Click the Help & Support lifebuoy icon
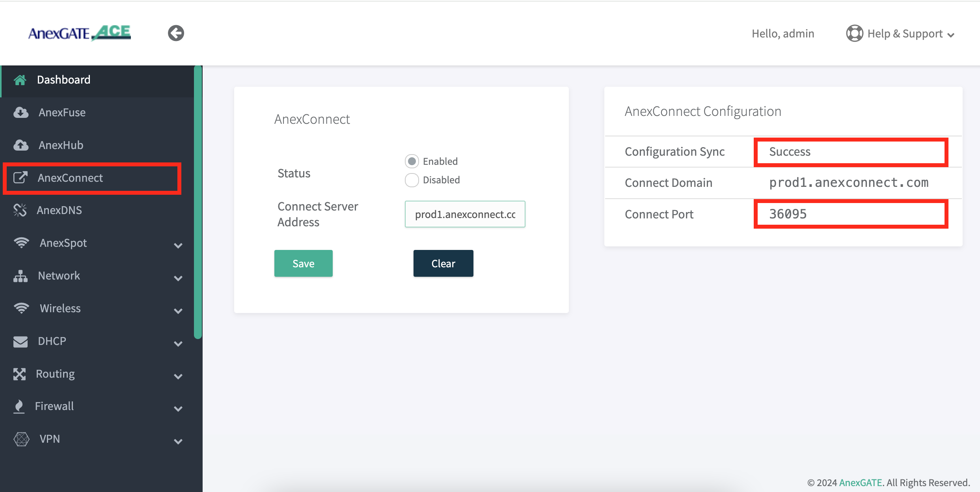This screenshot has width=980, height=492. (x=854, y=34)
